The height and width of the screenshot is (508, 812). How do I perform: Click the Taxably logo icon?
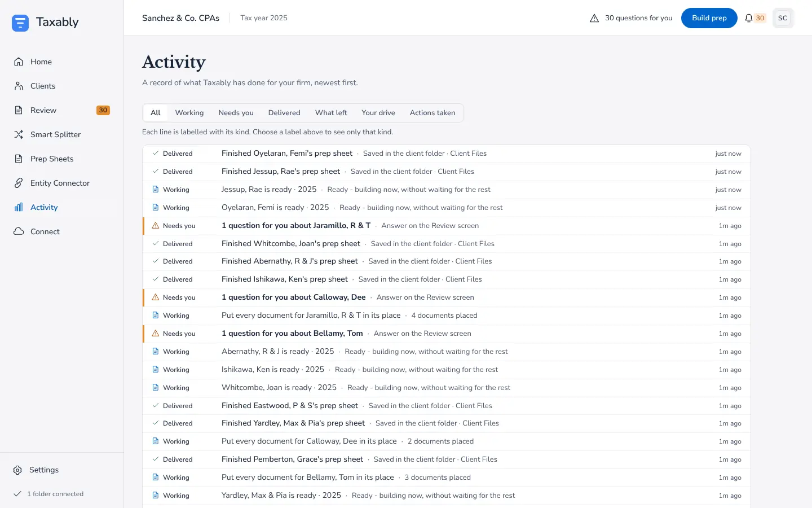pyautogui.click(x=20, y=23)
